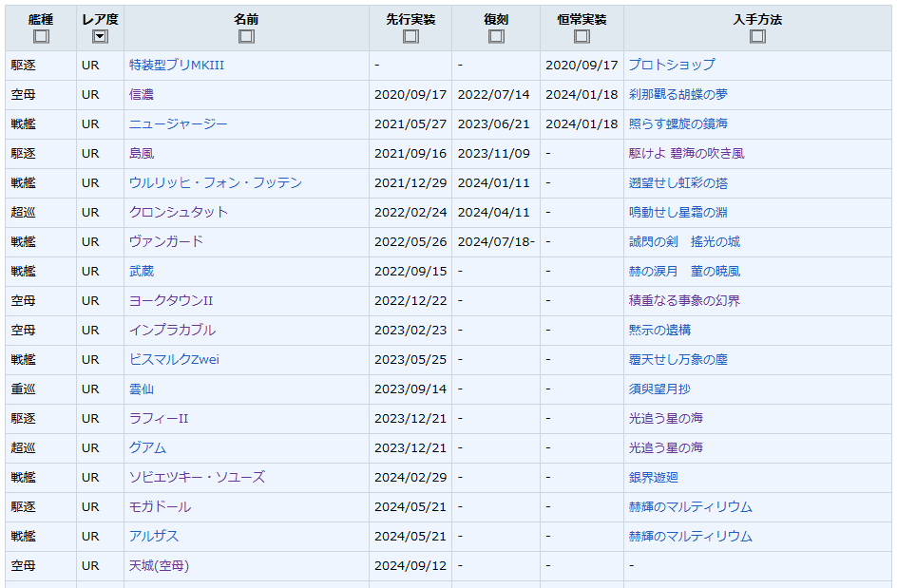Open the ソビエツキー・ソユーズ ship link
Viewport: 897px width, 588px height.
click(x=197, y=478)
